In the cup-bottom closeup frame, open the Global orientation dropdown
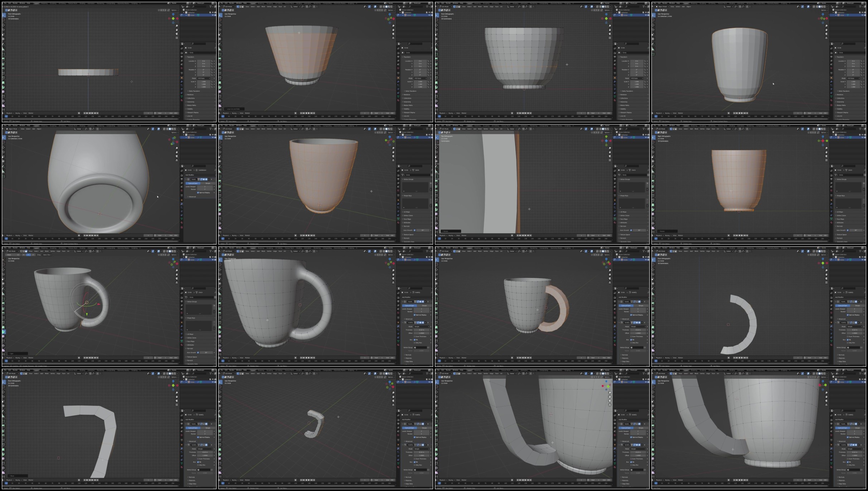 click(x=79, y=129)
